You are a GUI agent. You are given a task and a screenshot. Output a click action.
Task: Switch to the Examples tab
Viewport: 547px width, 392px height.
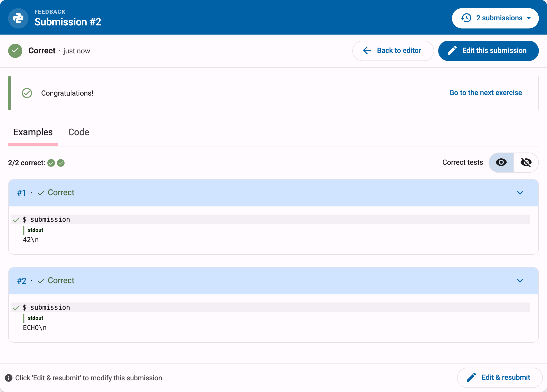(x=33, y=132)
